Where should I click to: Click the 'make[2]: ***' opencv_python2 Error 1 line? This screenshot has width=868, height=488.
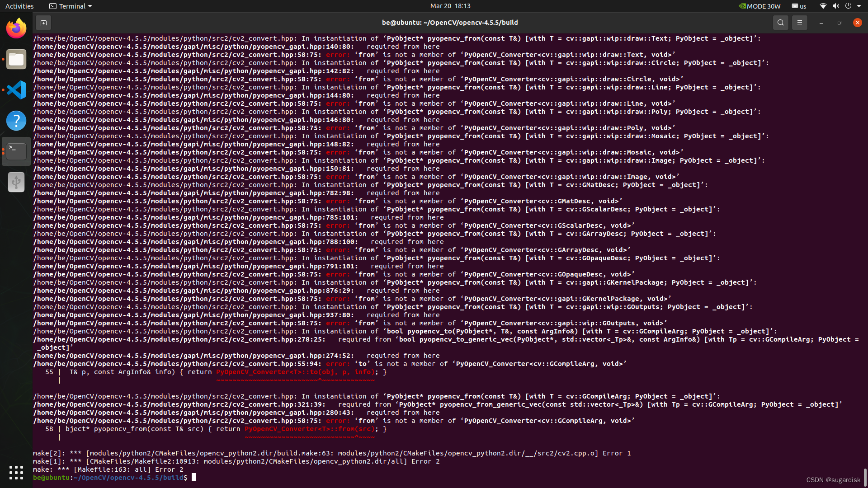332,453
